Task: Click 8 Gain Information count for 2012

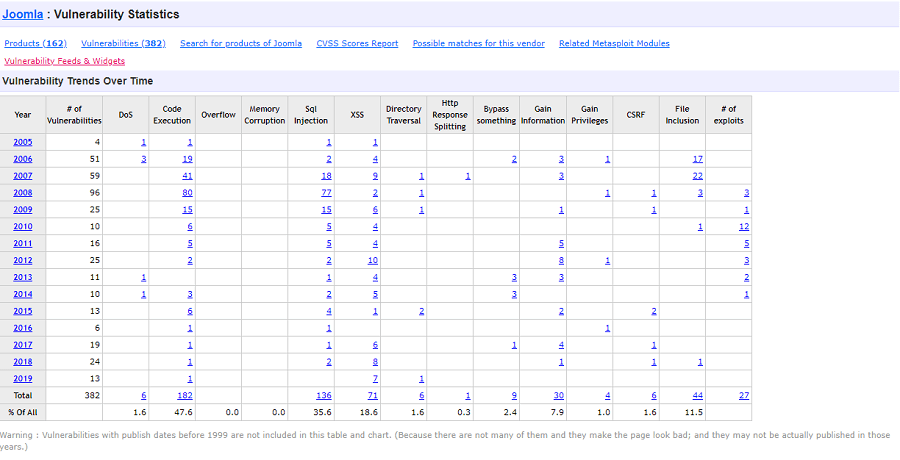Action: [x=561, y=261]
